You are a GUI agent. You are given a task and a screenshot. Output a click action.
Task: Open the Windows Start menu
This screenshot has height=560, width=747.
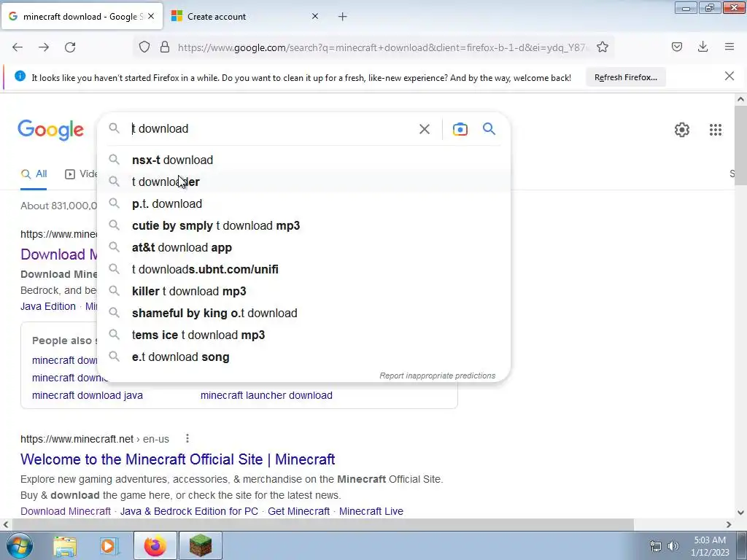(19, 545)
